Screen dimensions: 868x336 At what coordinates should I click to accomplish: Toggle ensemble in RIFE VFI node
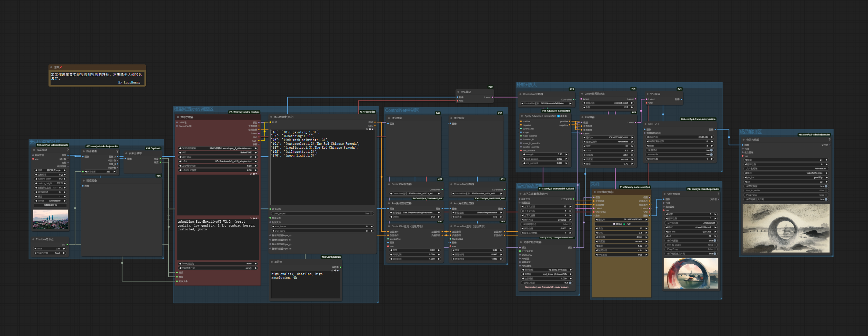680,154
